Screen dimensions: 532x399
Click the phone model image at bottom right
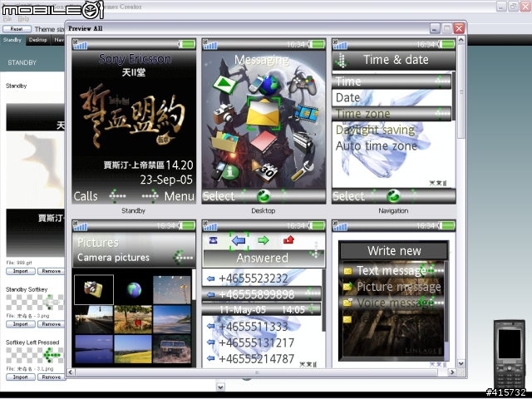click(x=510, y=353)
